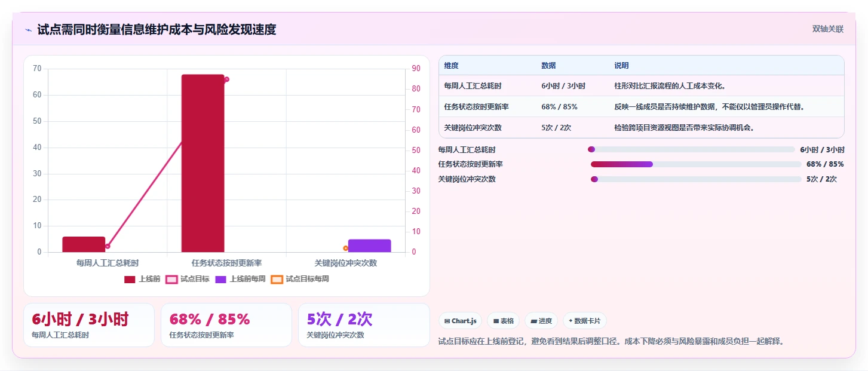This screenshot has width=868, height=371.
Task: Click the 80 tick on the right axis
Action: pos(416,89)
